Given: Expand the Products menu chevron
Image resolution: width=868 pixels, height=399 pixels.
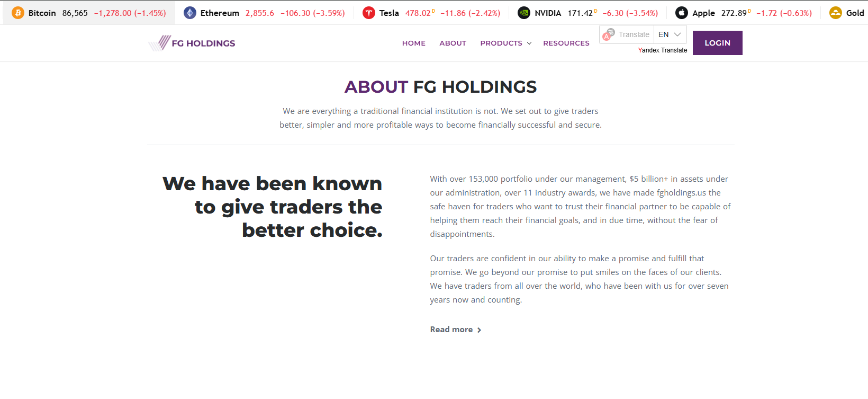Looking at the screenshot, I should click(x=529, y=43).
